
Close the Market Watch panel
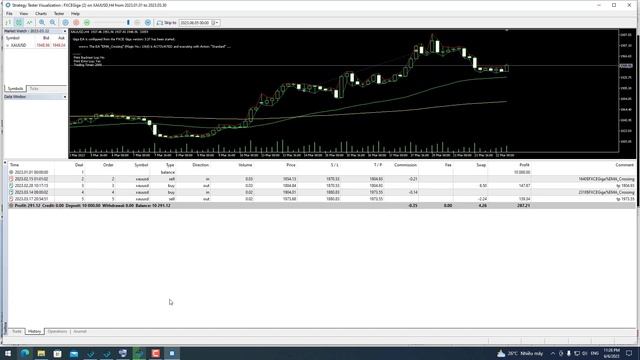pos(64,31)
